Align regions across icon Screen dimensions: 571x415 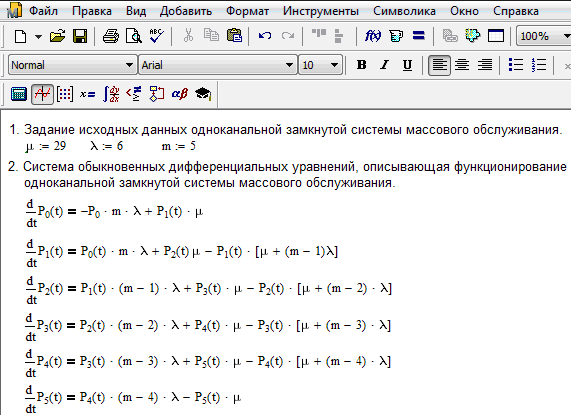(x=319, y=33)
